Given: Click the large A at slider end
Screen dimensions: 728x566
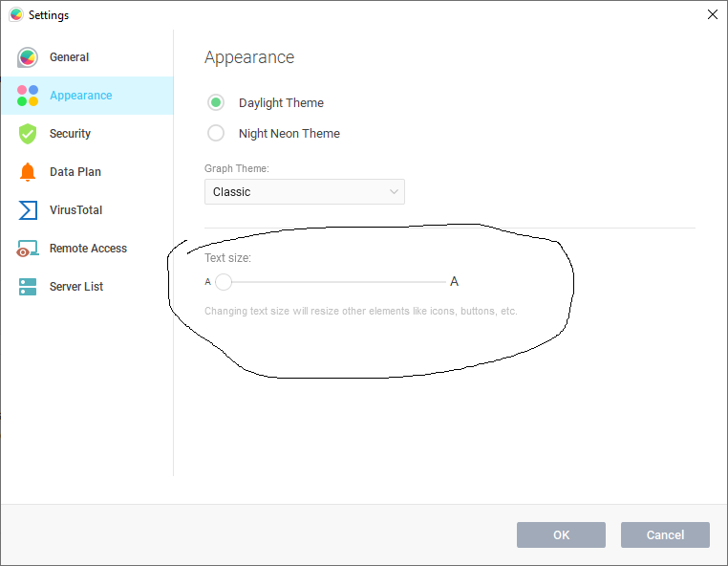Looking at the screenshot, I should [x=455, y=282].
